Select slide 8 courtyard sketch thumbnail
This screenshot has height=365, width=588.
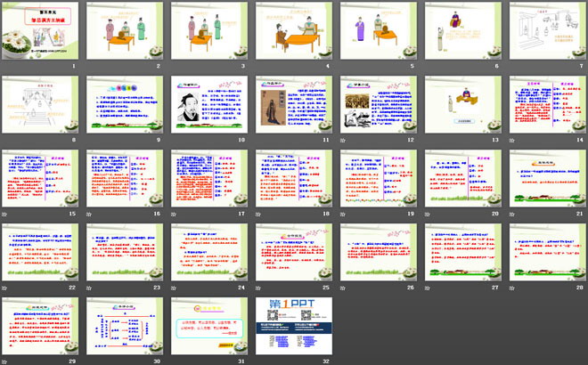[40, 104]
